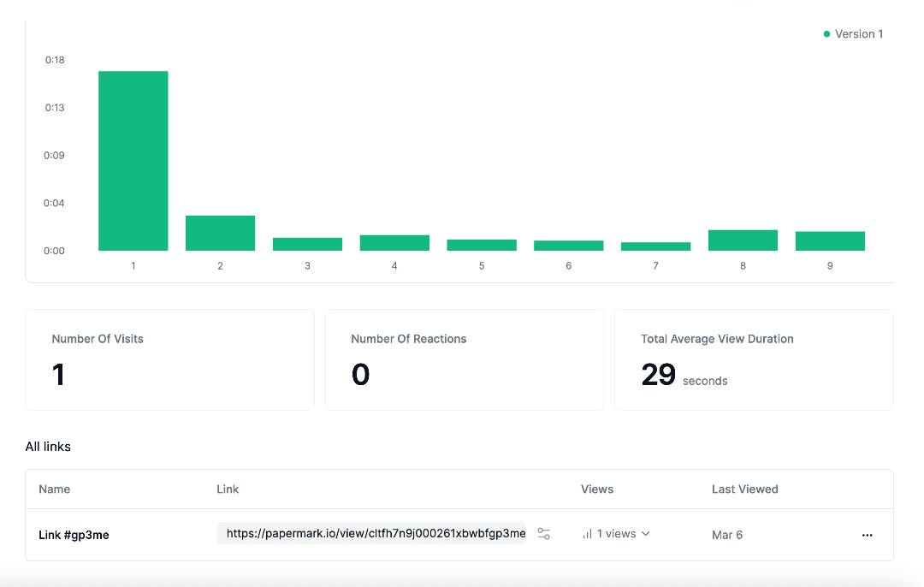The height and width of the screenshot is (587, 924).
Task: Select the bar for page 3
Action: [x=307, y=244]
